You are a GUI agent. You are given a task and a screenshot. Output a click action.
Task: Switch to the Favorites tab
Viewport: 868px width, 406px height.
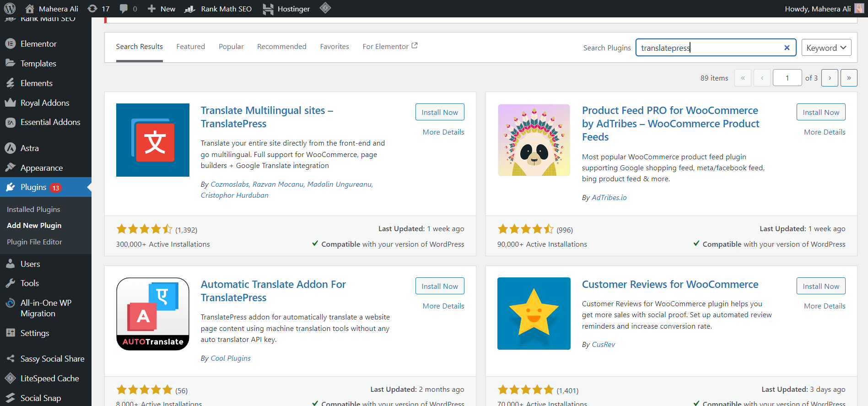point(334,47)
